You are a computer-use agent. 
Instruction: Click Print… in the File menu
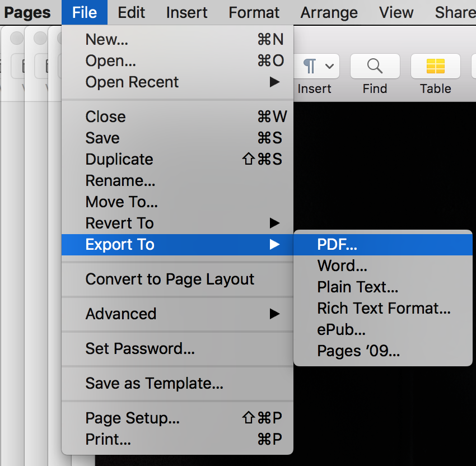tap(108, 440)
